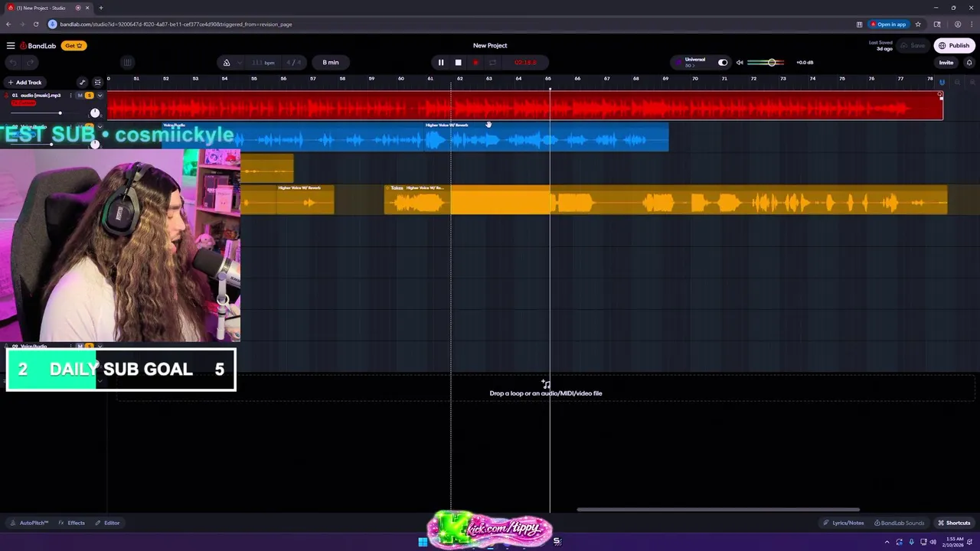Undo the last action
This screenshot has height=551, width=980.
click(x=13, y=63)
